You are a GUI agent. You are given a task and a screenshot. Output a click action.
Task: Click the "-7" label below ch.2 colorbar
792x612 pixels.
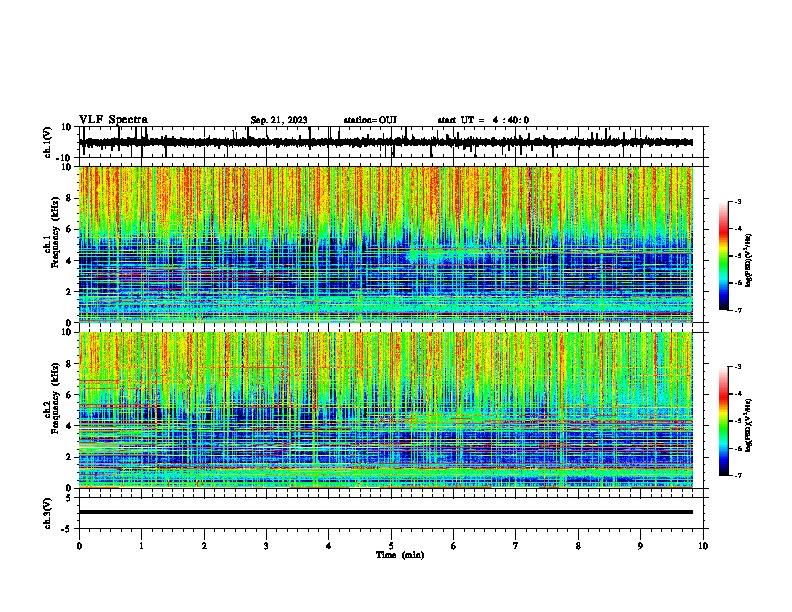(x=737, y=475)
